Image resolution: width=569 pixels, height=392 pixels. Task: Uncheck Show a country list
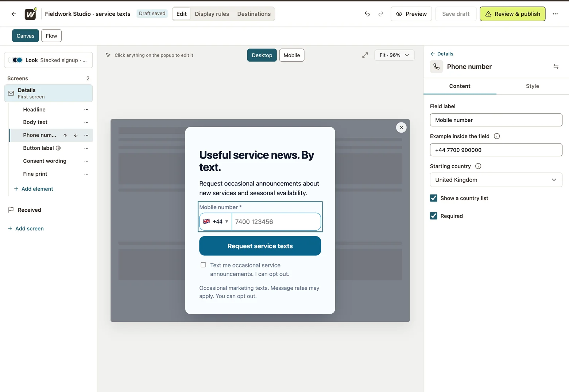pos(434,198)
